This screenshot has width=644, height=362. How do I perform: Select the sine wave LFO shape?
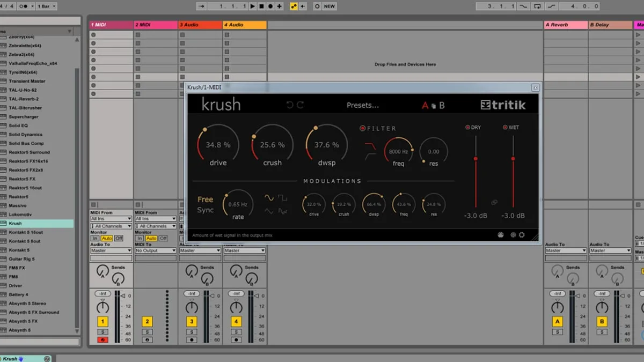(x=269, y=198)
